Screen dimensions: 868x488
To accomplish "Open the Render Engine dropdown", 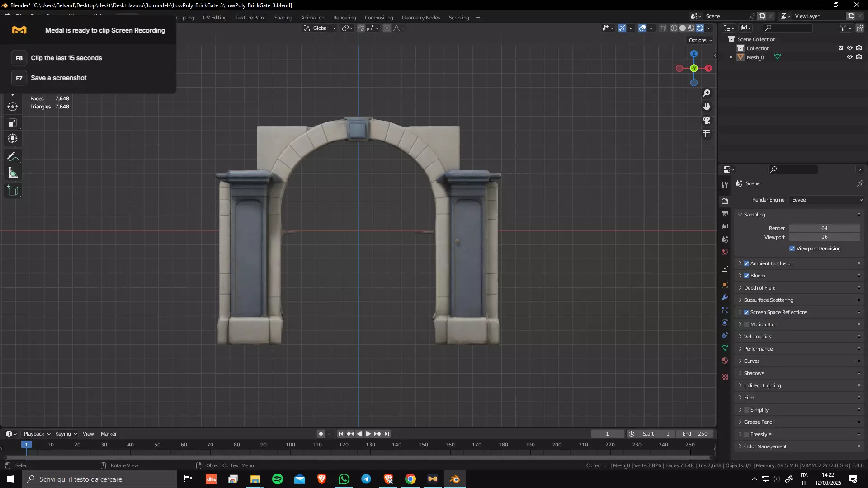I will [x=826, y=200].
